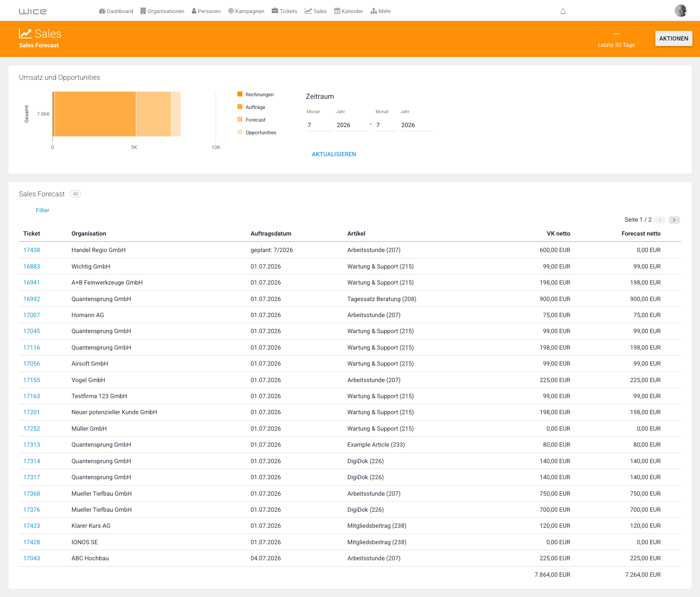Click the start Monat input field
Viewport: 700px width, 597px height.
tap(319, 125)
